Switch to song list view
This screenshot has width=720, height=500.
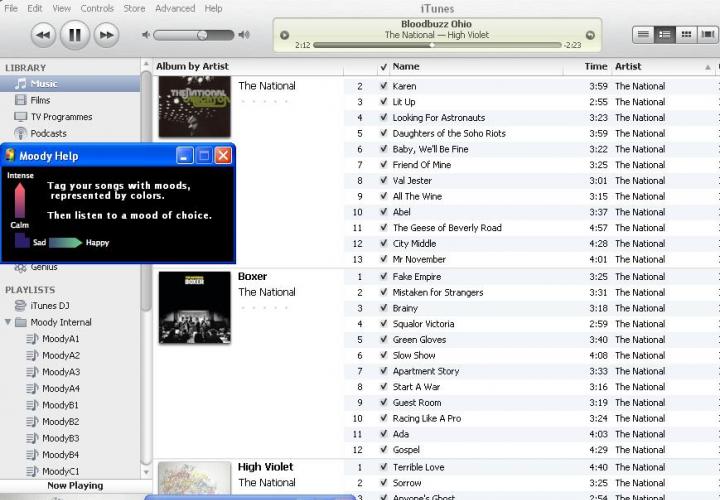pyautogui.click(x=643, y=34)
